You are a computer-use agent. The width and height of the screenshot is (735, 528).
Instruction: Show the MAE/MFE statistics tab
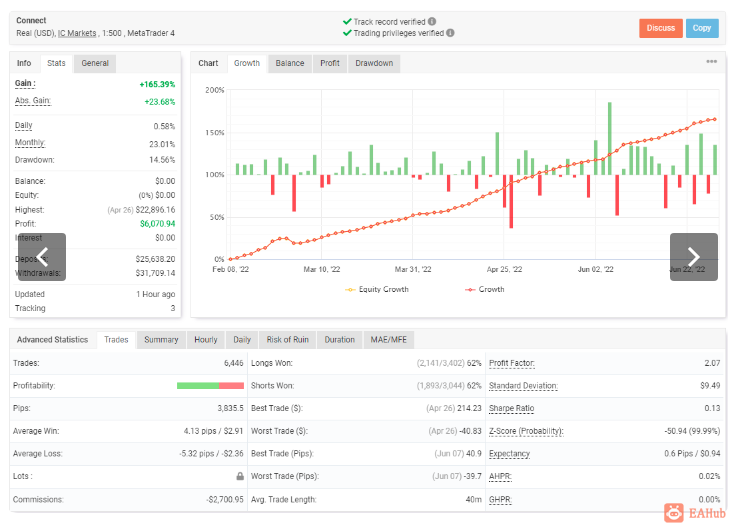click(x=388, y=339)
